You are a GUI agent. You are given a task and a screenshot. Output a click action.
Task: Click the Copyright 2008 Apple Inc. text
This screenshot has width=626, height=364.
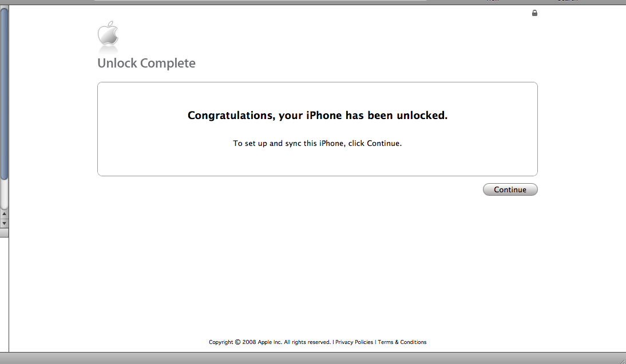270,342
